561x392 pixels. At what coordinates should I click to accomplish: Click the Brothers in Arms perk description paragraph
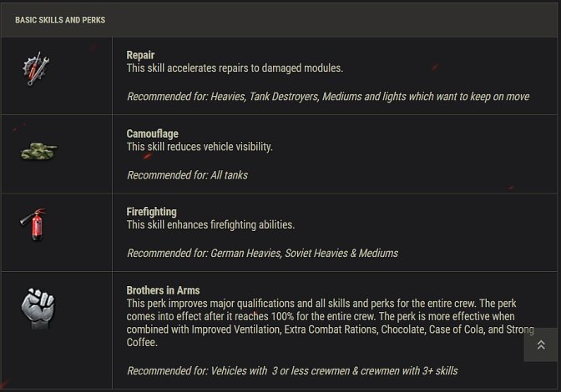330,323
